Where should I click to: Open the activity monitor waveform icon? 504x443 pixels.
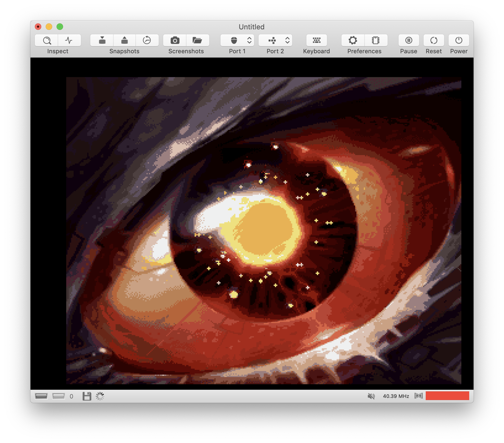tap(69, 40)
